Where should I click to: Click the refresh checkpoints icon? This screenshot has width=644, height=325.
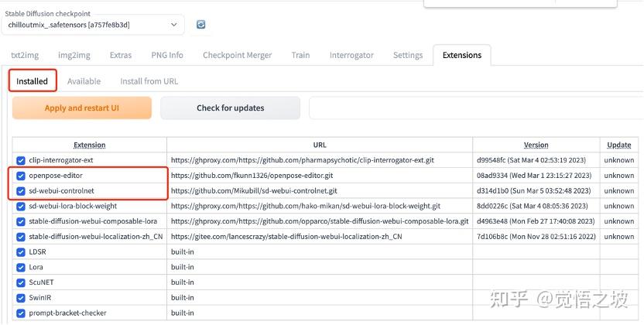point(201,25)
